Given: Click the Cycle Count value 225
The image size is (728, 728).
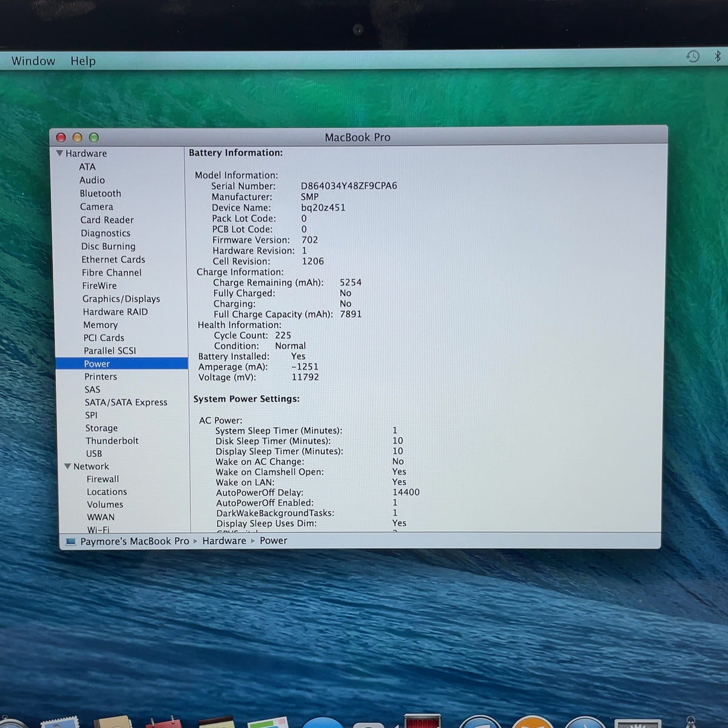Looking at the screenshot, I should pyautogui.click(x=283, y=335).
